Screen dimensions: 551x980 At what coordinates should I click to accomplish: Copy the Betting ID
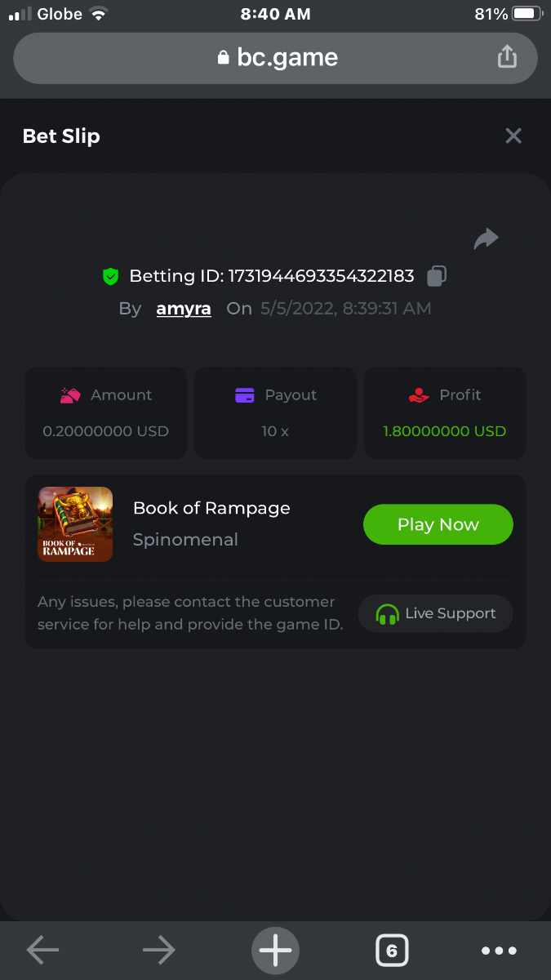pos(437,276)
